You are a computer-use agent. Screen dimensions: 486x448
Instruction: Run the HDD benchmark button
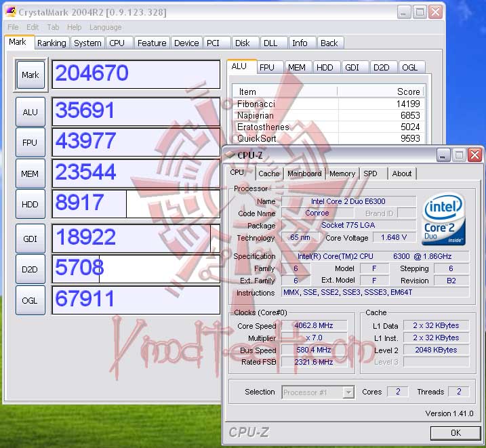[x=31, y=204]
